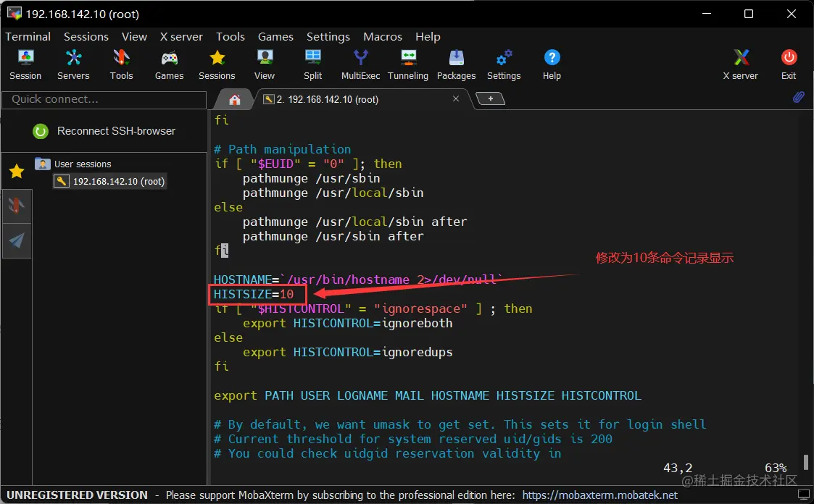The height and width of the screenshot is (504, 814).
Task: Click the paperclip attachment icon
Action: 799,97
